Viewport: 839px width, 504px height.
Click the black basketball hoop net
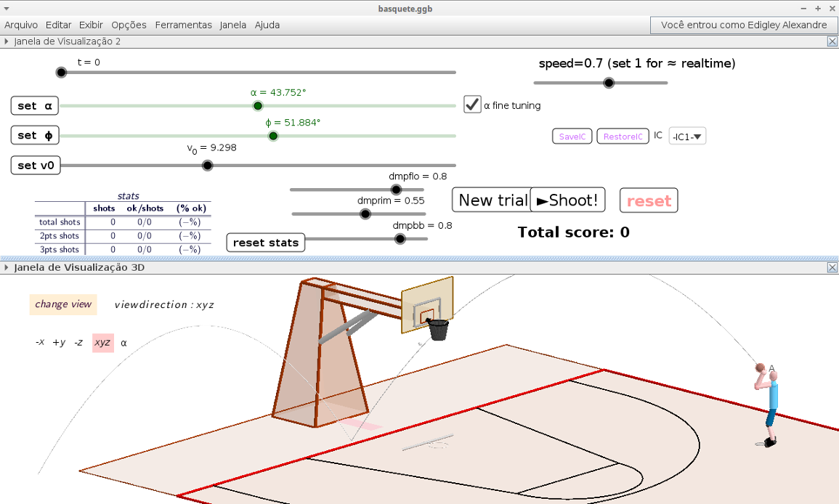(439, 330)
